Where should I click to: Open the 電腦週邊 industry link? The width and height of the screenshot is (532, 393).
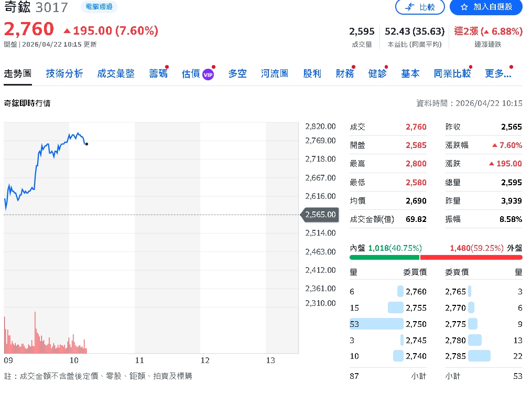(99, 7)
